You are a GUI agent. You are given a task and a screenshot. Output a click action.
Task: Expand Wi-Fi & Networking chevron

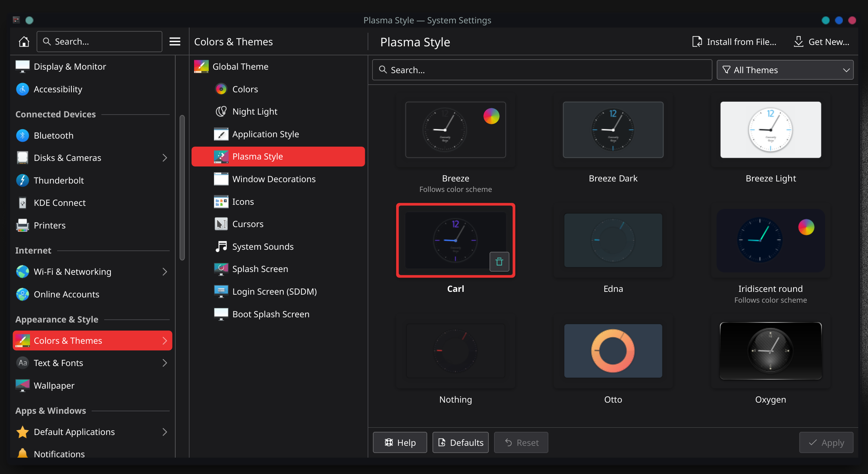coord(165,272)
